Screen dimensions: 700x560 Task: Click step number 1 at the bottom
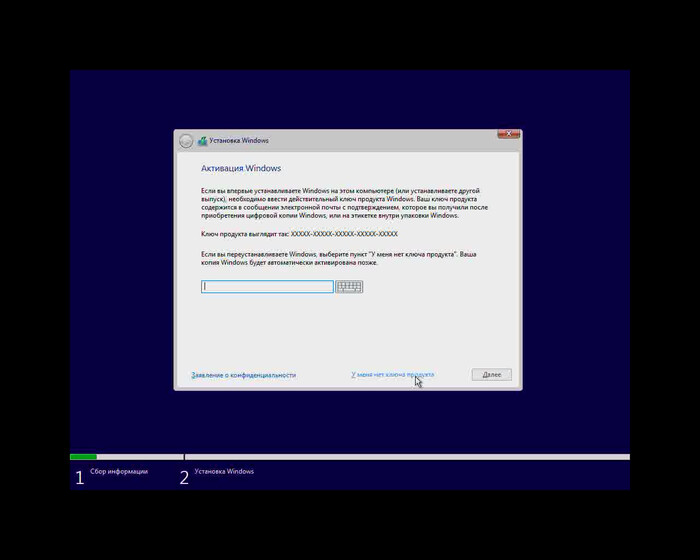80,478
